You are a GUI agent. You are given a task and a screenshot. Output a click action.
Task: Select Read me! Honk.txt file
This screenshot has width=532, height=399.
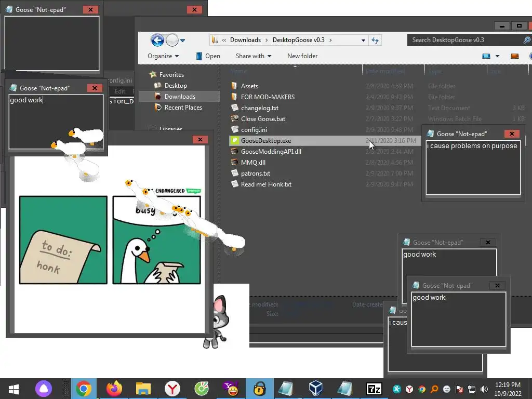pos(266,184)
